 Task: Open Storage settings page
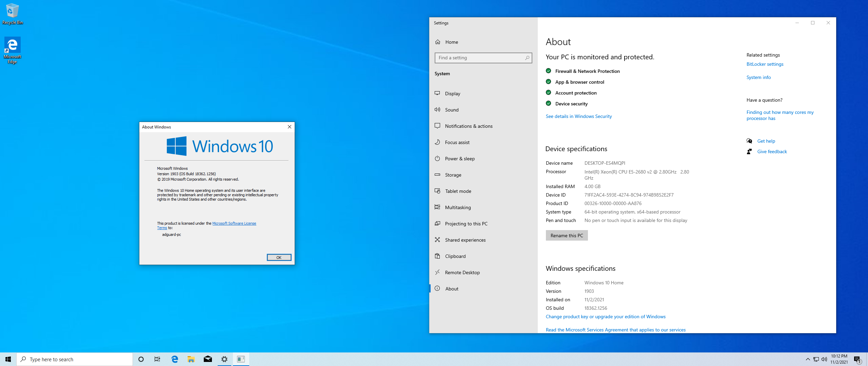coord(484,175)
